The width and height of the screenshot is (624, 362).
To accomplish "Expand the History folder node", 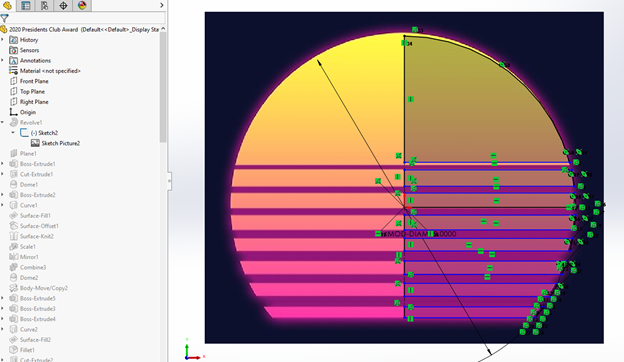I will tap(2, 40).
